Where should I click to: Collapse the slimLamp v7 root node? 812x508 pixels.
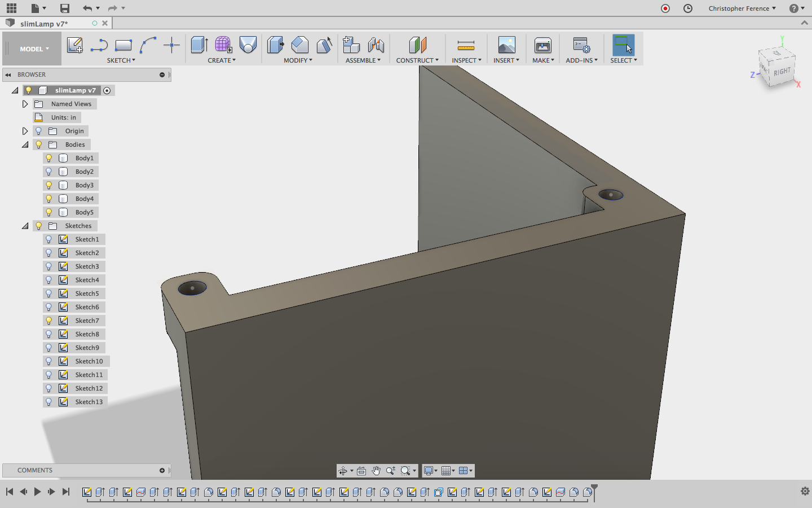(x=15, y=90)
